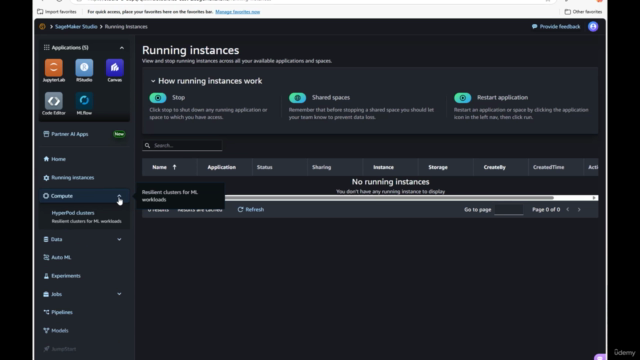Click the search magnifier icon
This screenshot has width=640, height=360.
147,145
